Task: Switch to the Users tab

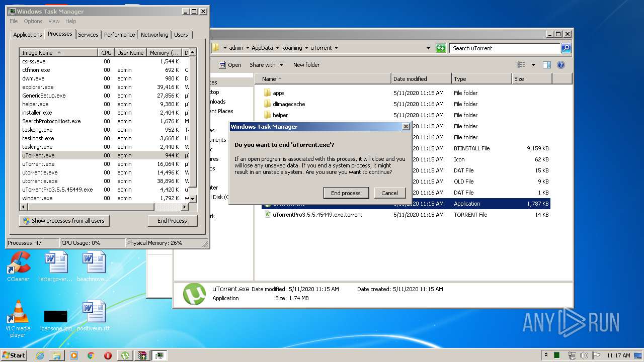Action: 181,35
